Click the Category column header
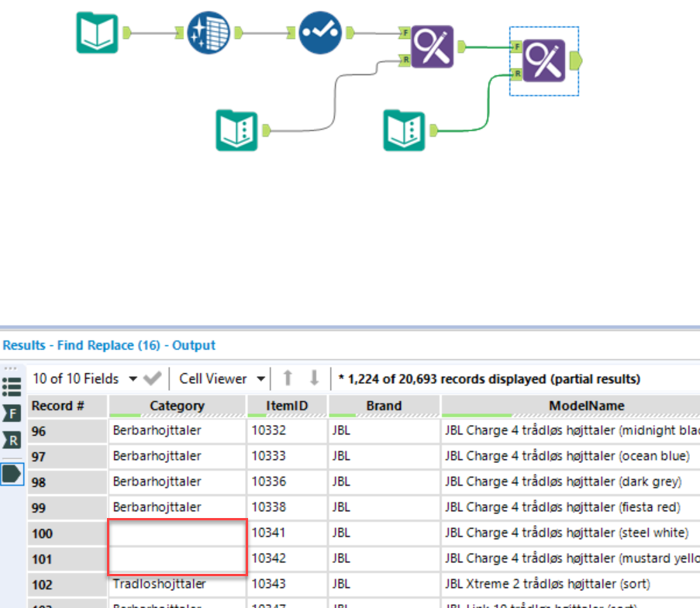The height and width of the screenshot is (608, 700). 177,406
